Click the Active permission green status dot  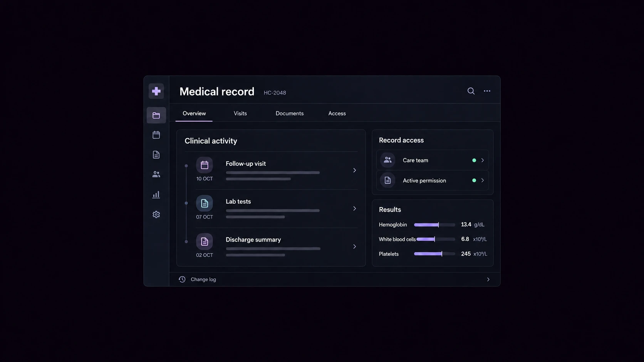coord(474,180)
